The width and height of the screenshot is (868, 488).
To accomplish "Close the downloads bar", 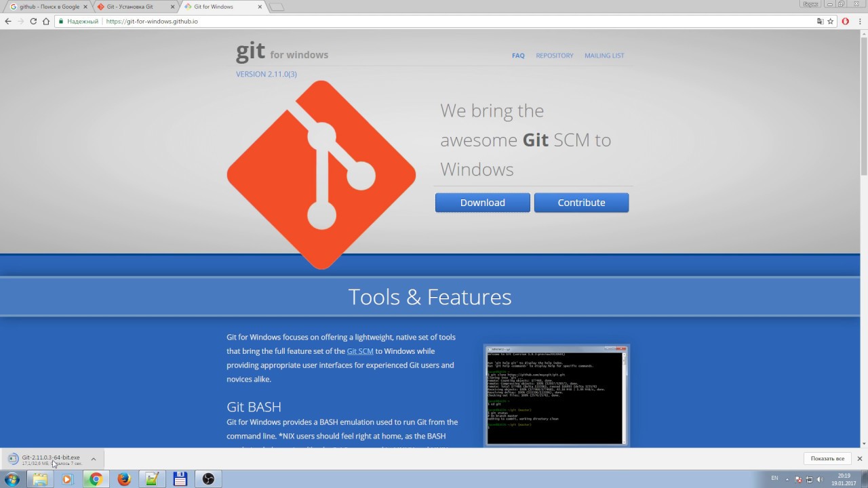I will click(859, 459).
